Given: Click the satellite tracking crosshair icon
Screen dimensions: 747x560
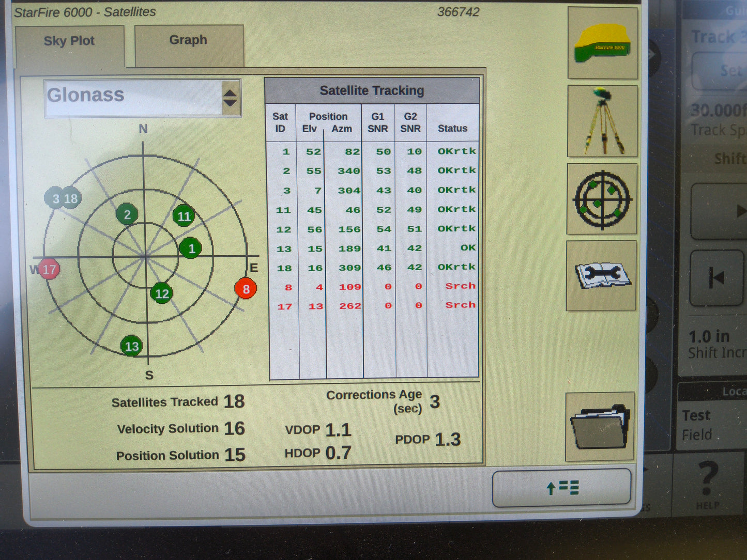Looking at the screenshot, I should (602, 199).
